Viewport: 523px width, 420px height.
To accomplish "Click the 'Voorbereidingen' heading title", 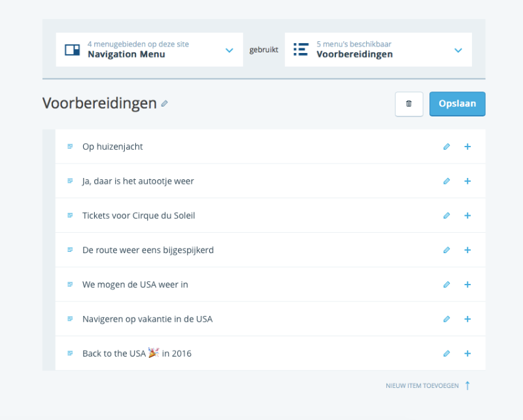I will pos(99,103).
